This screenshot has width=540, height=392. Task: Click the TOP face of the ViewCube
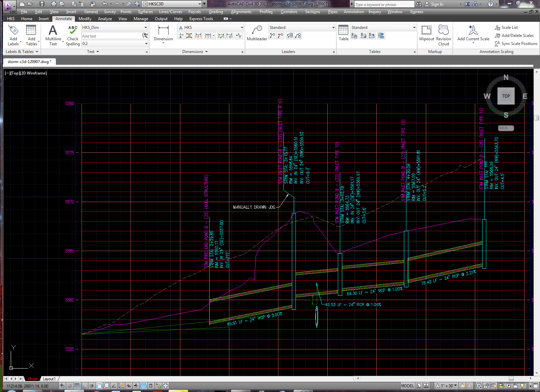506,96
